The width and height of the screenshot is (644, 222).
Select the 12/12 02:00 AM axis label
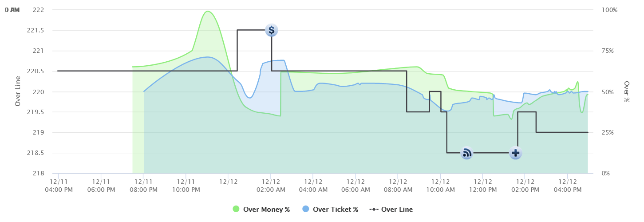[x=270, y=186]
